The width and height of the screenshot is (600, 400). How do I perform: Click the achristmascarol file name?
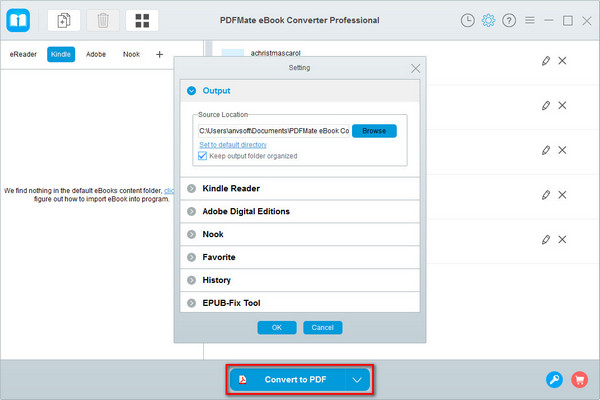click(276, 53)
